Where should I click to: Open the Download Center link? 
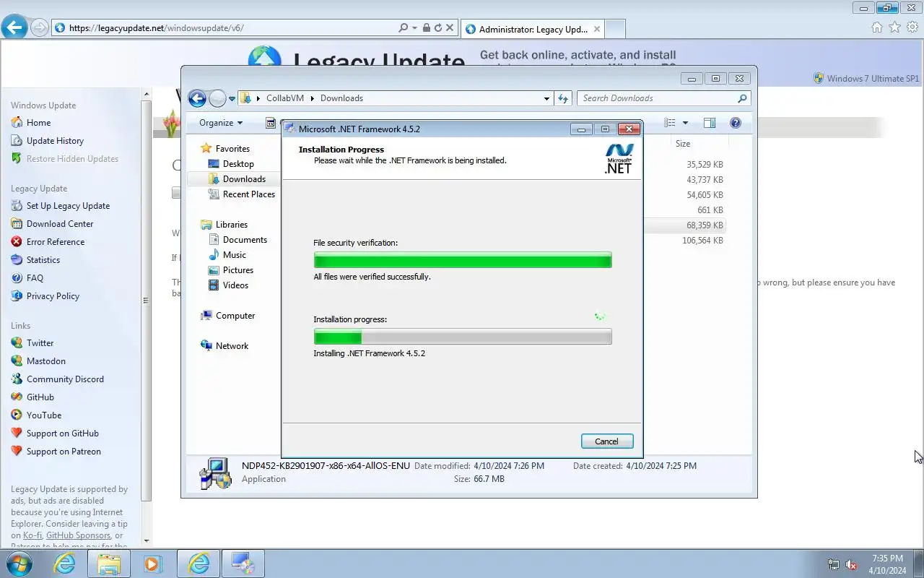point(60,224)
